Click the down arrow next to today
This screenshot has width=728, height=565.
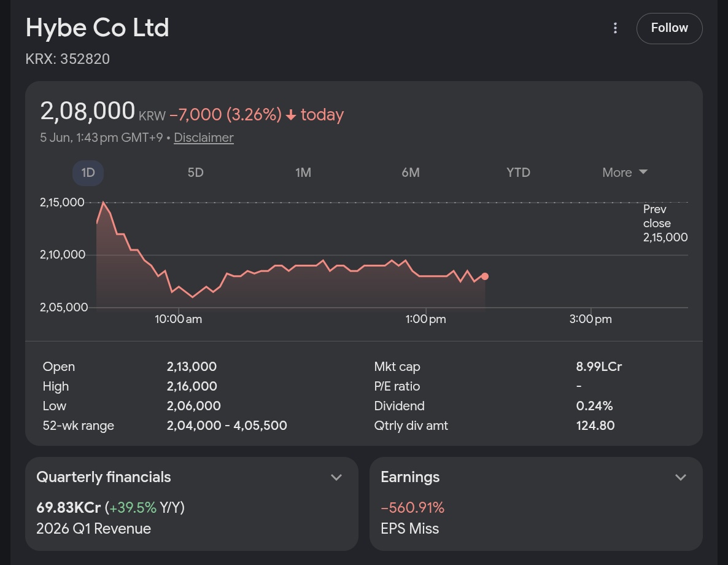point(290,115)
